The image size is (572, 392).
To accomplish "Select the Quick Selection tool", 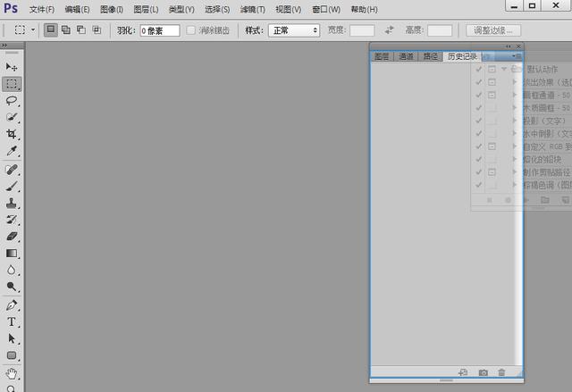I will coord(12,117).
